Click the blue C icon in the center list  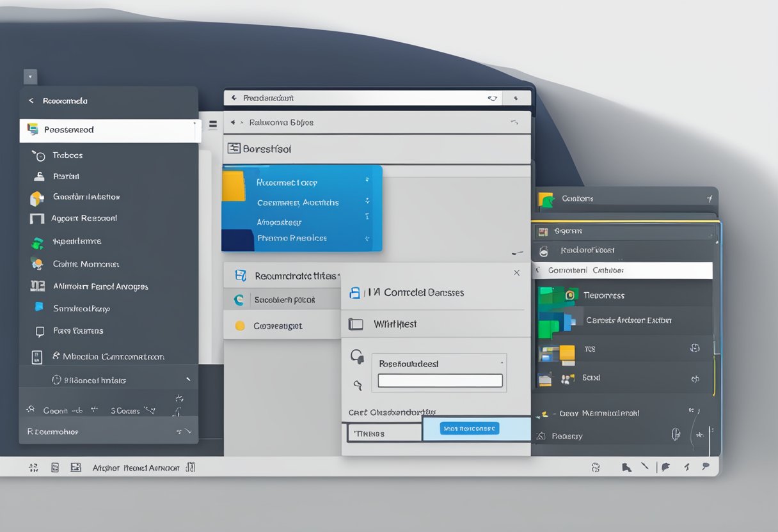(240, 299)
